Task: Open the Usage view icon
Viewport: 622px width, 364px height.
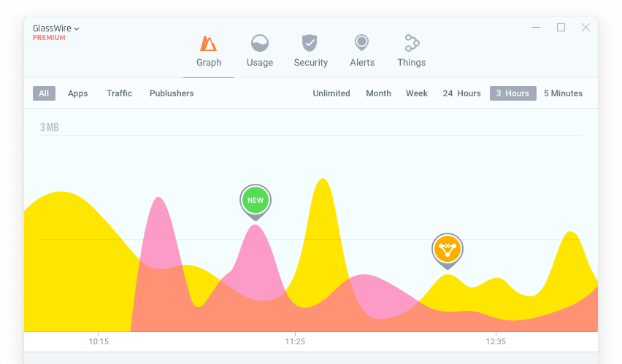Action: click(259, 42)
